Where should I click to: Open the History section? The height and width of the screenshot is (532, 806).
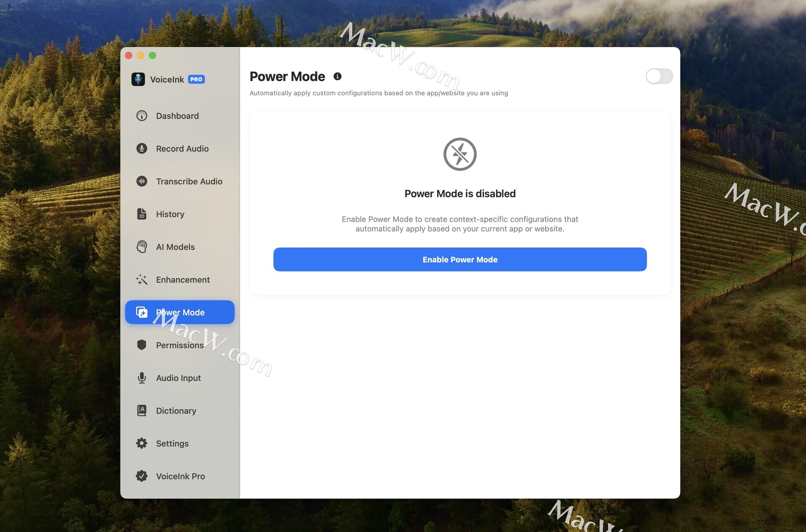(180, 214)
